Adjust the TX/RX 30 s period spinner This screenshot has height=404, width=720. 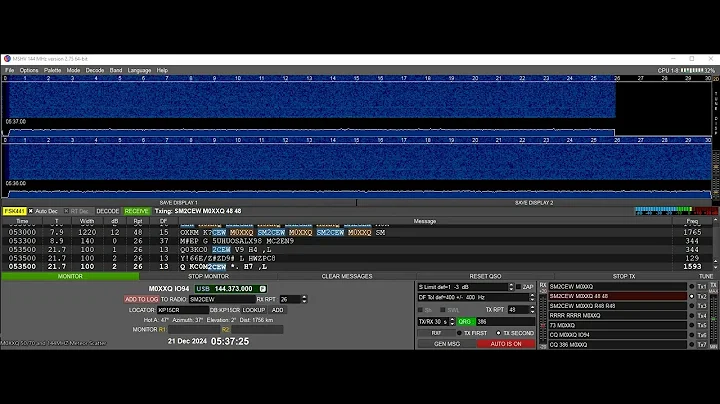pyautogui.click(x=452, y=322)
